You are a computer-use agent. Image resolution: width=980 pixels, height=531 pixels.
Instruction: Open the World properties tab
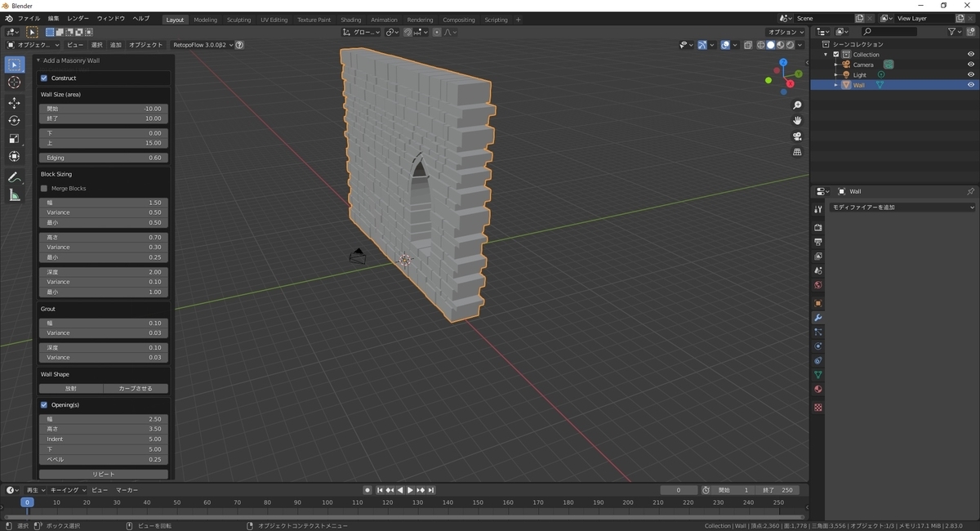817,285
